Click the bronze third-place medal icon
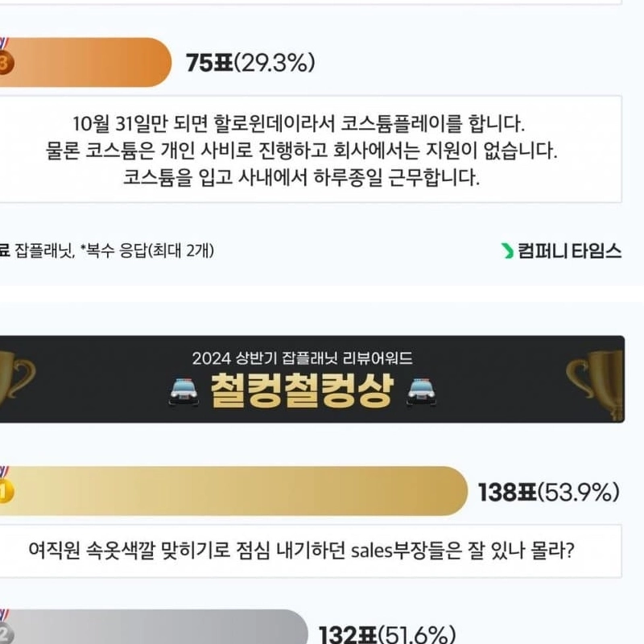The image size is (644, 644). click(x=4, y=62)
